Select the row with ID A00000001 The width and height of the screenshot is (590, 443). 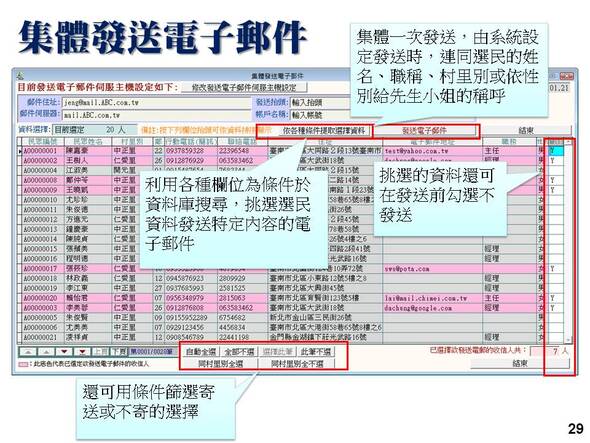[x=40, y=151]
